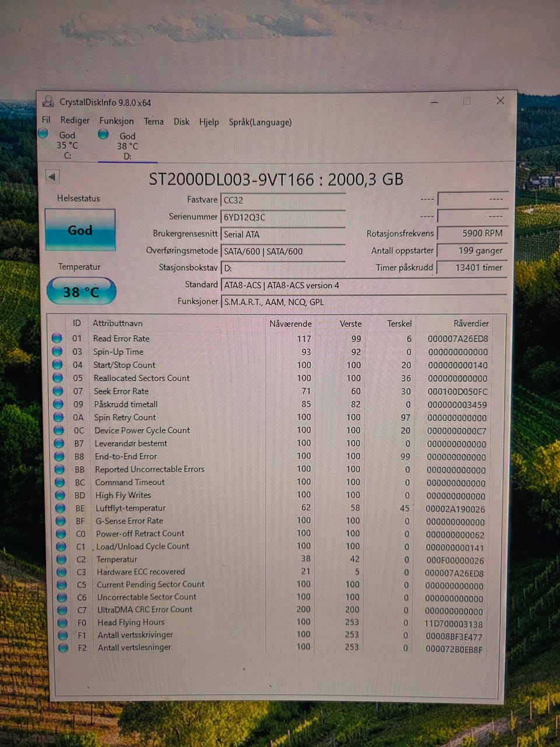Viewport: 560px width, 747px height.
Task: Click the Stasjonsbokstav field D:
Action: click(x=283, y=268)
